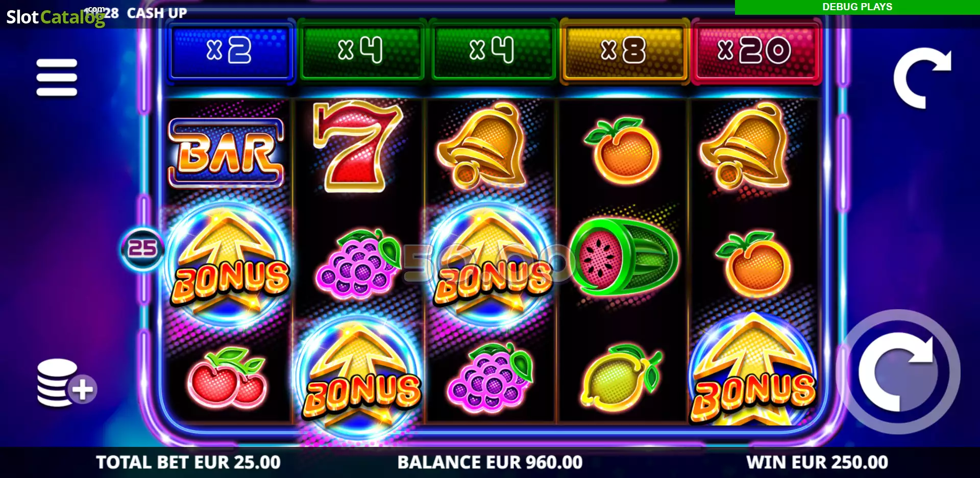Click the autoplay arrow icon at top right

tap(922, 78)
